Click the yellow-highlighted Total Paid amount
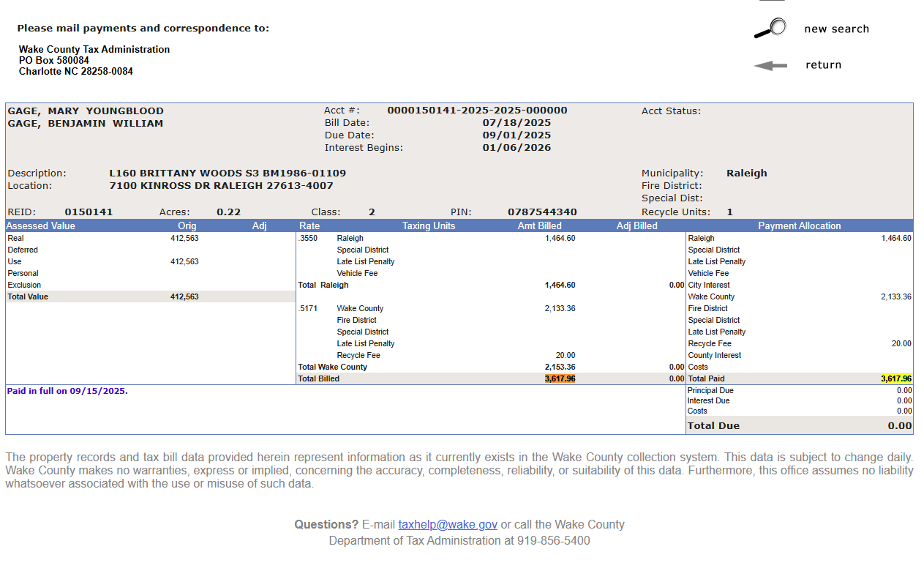This screenshot has width=924, height=571. (x=895, y=378)
